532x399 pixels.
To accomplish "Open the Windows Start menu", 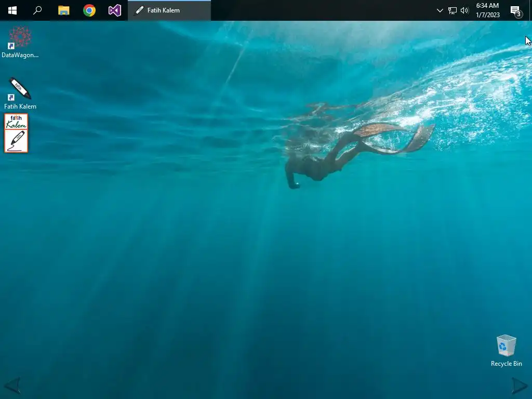I will point(12,10).
